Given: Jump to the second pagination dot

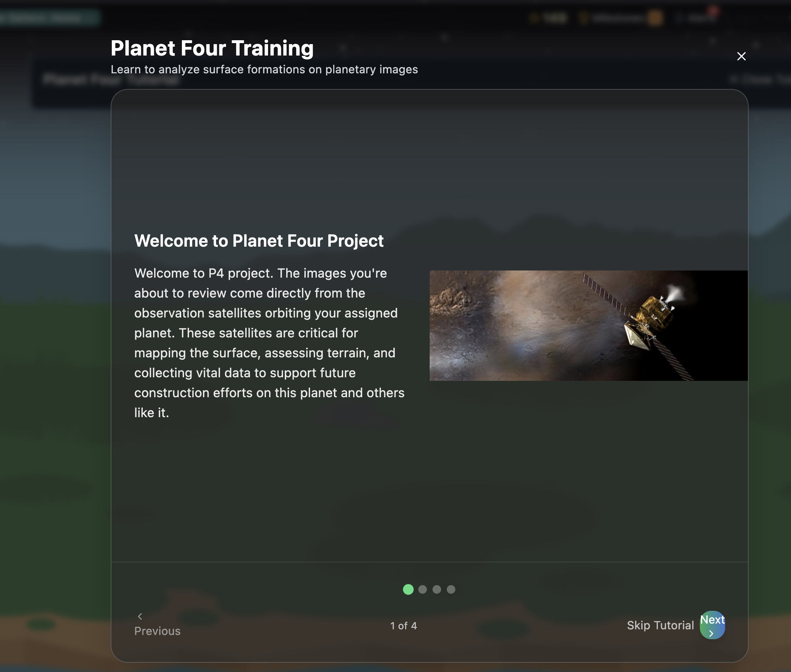Looking at the screenshot, I should coord(422,589).
